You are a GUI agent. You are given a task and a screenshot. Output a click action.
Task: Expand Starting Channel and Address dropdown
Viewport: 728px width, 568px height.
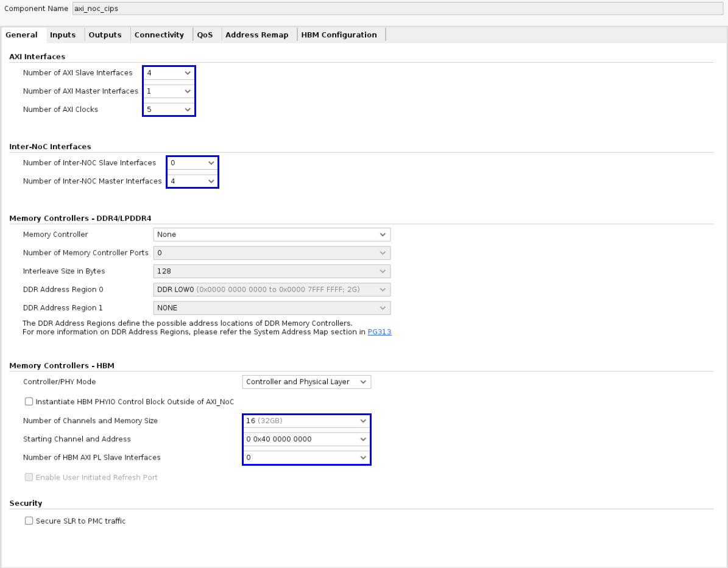(306, 440)
